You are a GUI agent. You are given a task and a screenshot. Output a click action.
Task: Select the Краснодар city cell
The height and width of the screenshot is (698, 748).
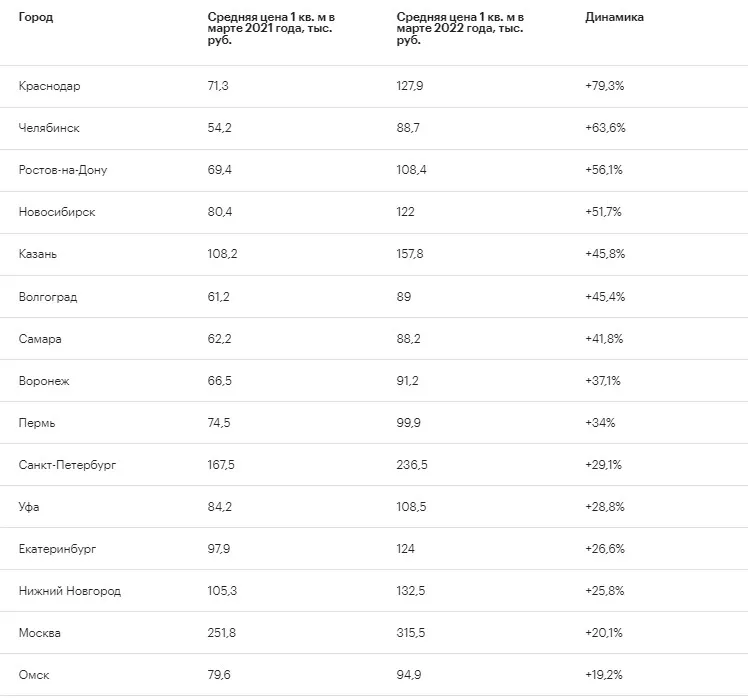tap(49, 86)
